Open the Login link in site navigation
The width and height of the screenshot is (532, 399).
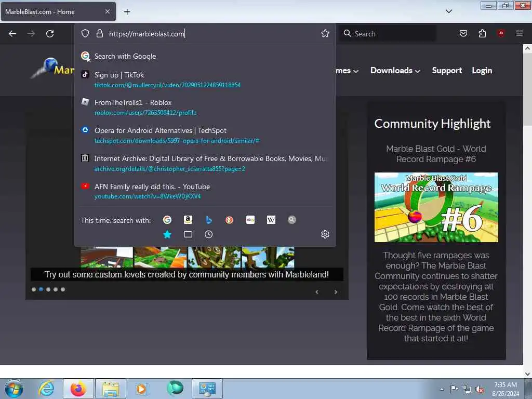(482, 71)
